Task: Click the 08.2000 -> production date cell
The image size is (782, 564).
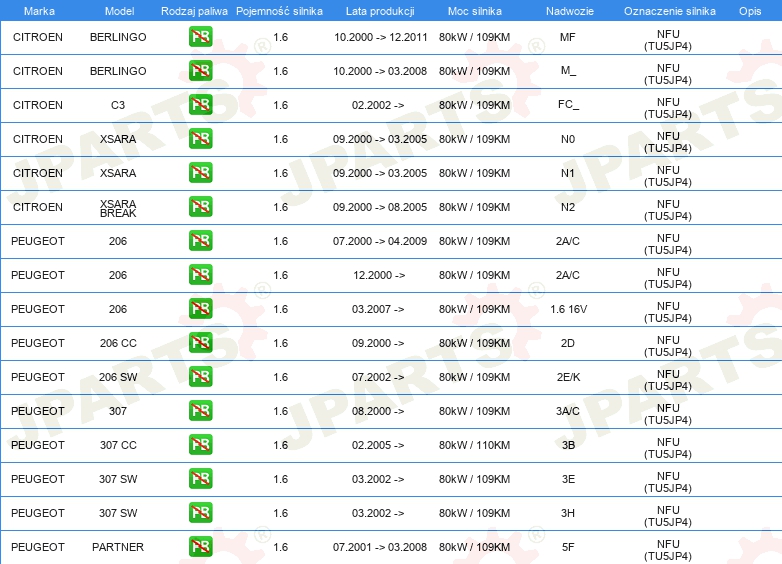Action: (378, 411)
